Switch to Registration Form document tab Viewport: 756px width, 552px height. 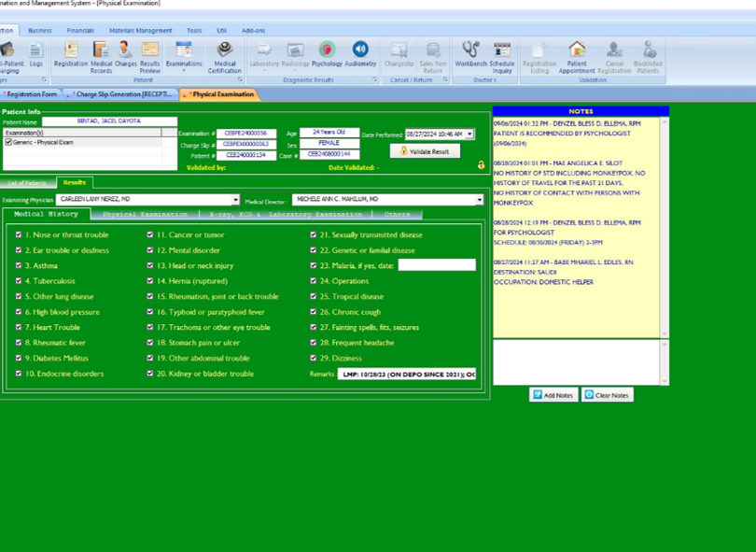31,94
